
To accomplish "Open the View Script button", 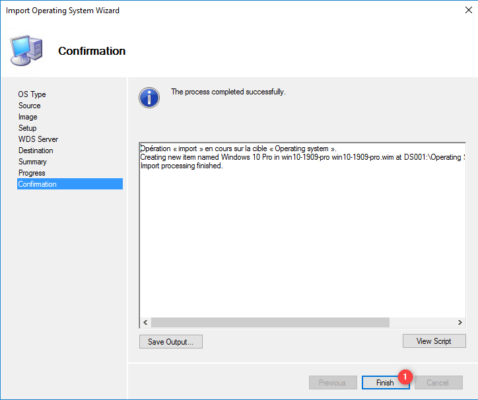I will point(434,341).
